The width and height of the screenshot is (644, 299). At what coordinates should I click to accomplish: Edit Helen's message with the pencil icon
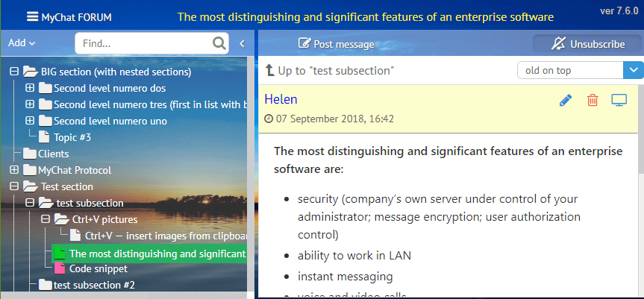tap(566, 100)
